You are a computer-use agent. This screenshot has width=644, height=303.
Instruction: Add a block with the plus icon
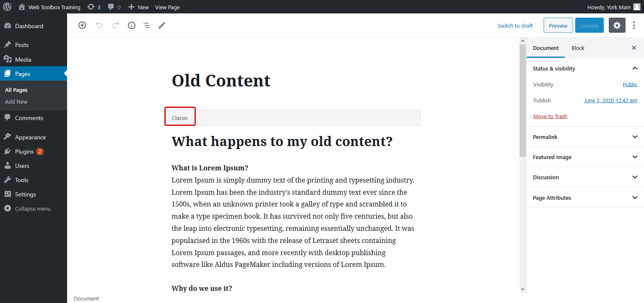pos(82,25)
